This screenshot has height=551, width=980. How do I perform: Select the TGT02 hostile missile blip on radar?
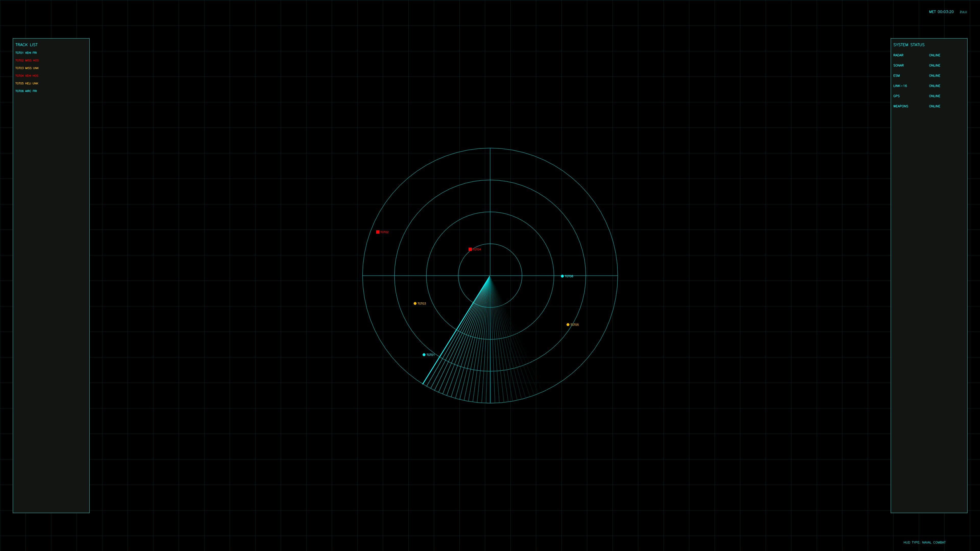(x=377, y=232)
